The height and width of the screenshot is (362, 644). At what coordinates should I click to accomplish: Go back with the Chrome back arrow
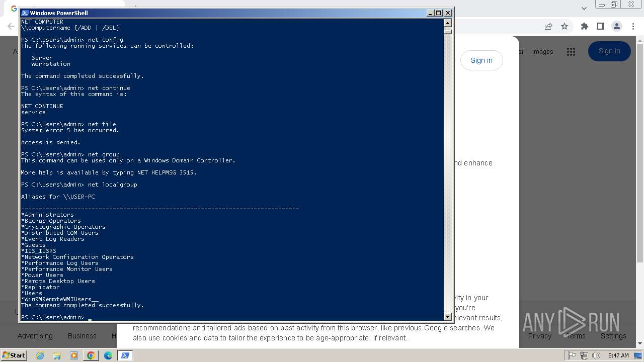(x=11, y=26)
